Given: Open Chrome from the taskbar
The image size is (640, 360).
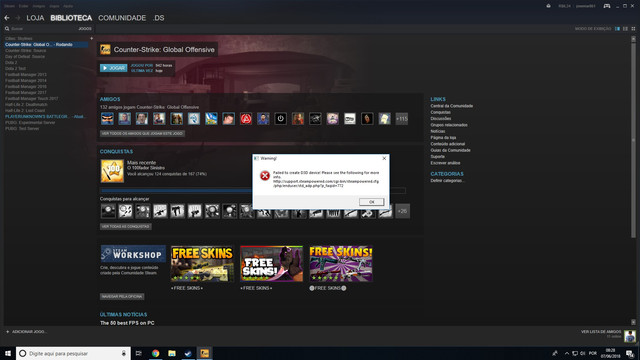Looking at the screenshot, I should [x=156, y=353].
